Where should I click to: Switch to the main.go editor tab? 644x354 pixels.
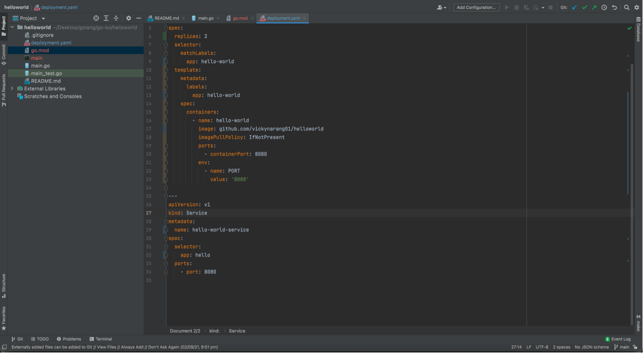[x=205, y=18]
